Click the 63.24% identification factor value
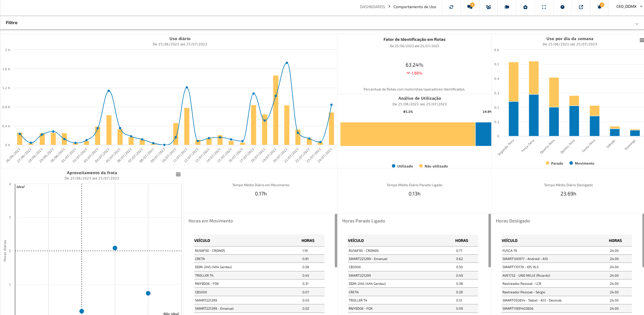Viewport: 644px width, 315px height. 414,65
